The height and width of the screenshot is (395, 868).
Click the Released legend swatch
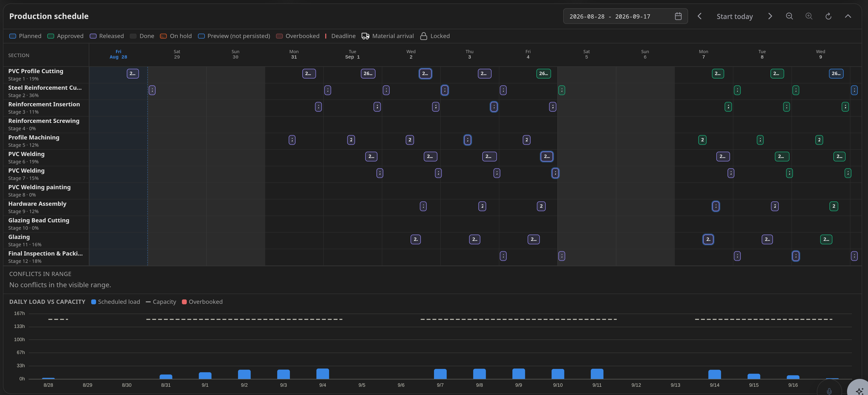click(x=93, y=36)
